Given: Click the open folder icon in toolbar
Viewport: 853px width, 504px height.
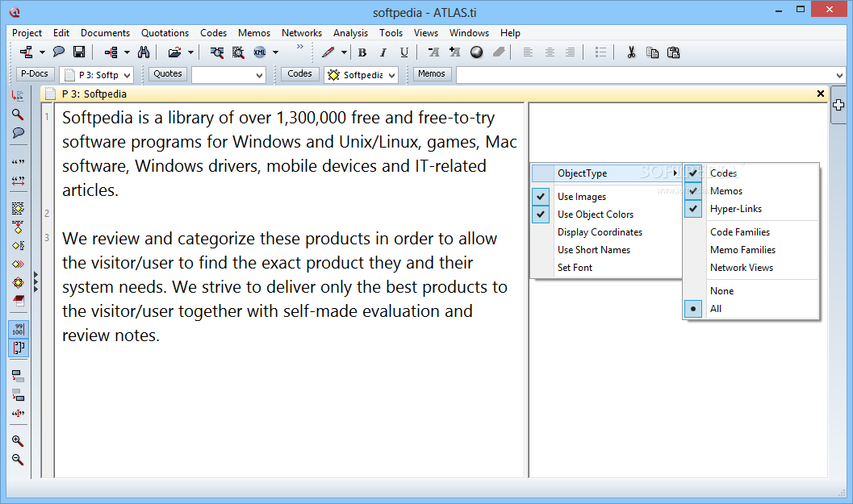Looking at the screenshot, I should [174, 52].
